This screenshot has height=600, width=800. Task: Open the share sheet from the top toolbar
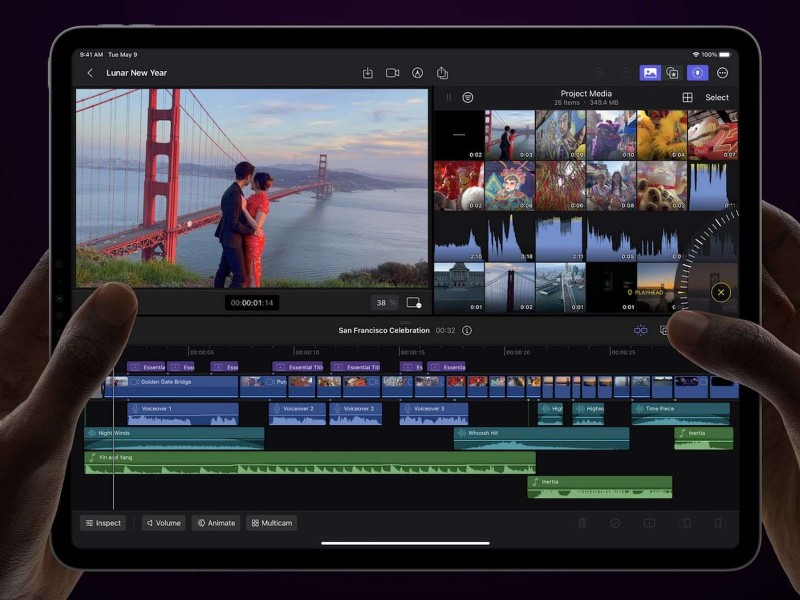pos(443,72)
